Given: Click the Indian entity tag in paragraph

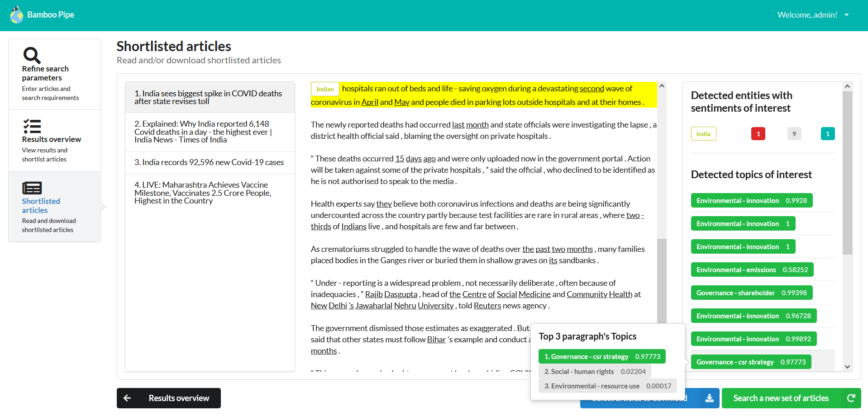Looking at the screenshot, I should [325, 89].
